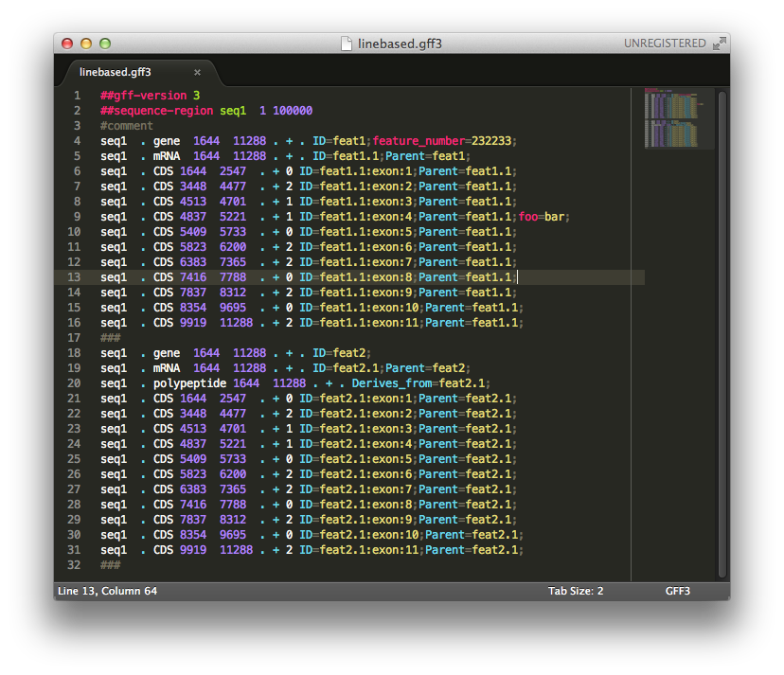Click Derives_from attribute on line 20

point(391,383)
